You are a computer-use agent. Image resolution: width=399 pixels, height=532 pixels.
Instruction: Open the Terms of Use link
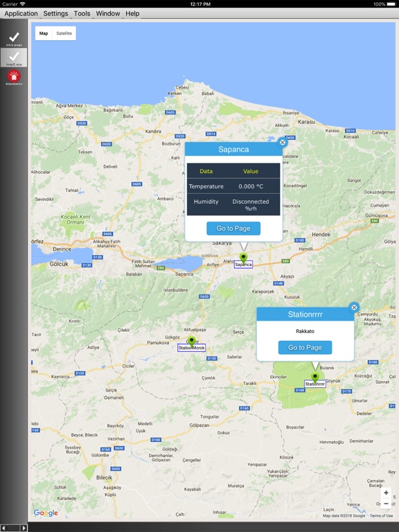[382, 515]
